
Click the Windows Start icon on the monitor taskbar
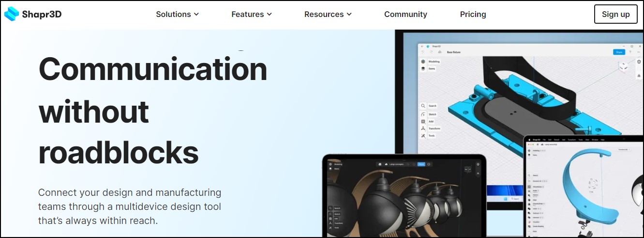tap(505, 199)
